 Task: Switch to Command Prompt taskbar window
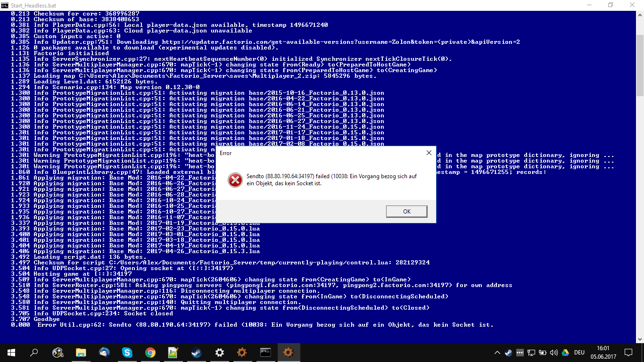point(265,353)
